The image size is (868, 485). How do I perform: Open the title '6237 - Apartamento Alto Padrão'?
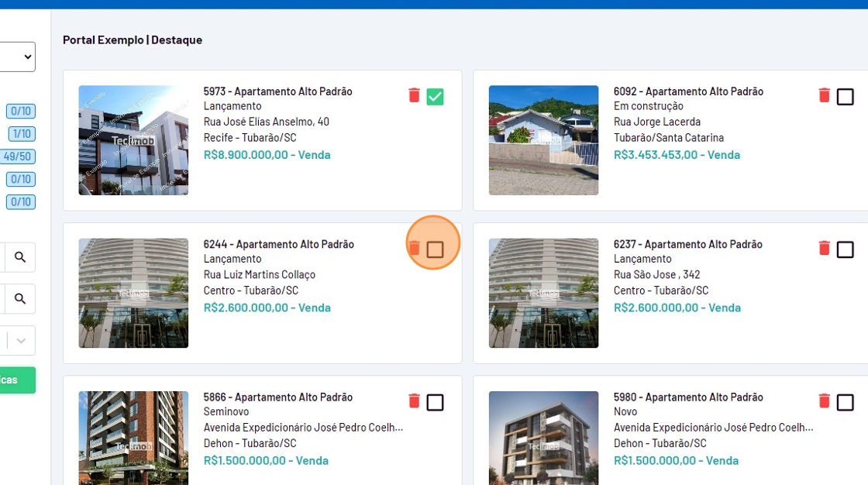687,244
